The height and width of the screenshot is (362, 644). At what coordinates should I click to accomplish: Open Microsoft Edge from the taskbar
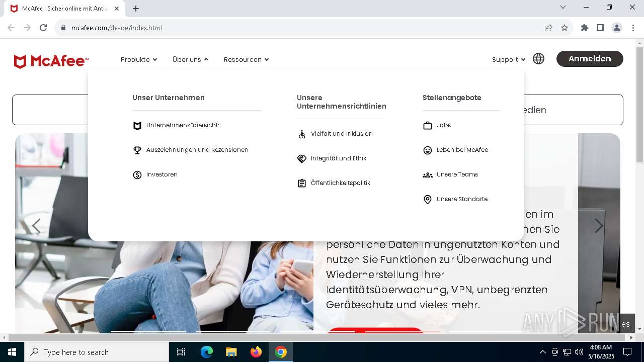coord(207,352)
